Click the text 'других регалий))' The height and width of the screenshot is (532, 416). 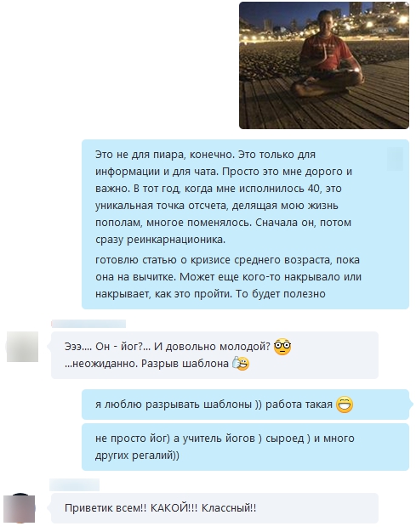(137, 456)
